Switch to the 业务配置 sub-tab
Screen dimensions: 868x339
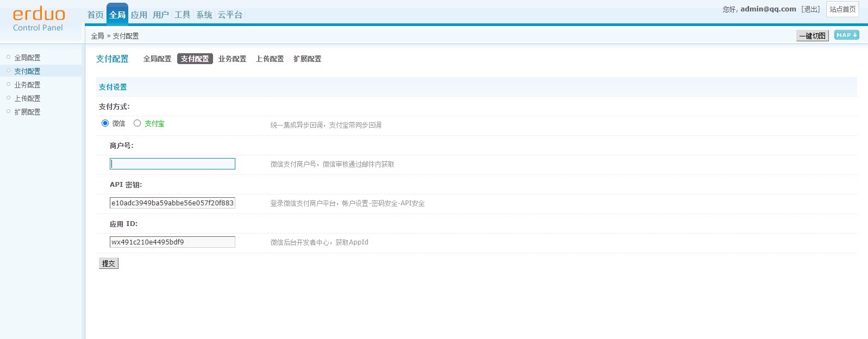coord(232,59)
